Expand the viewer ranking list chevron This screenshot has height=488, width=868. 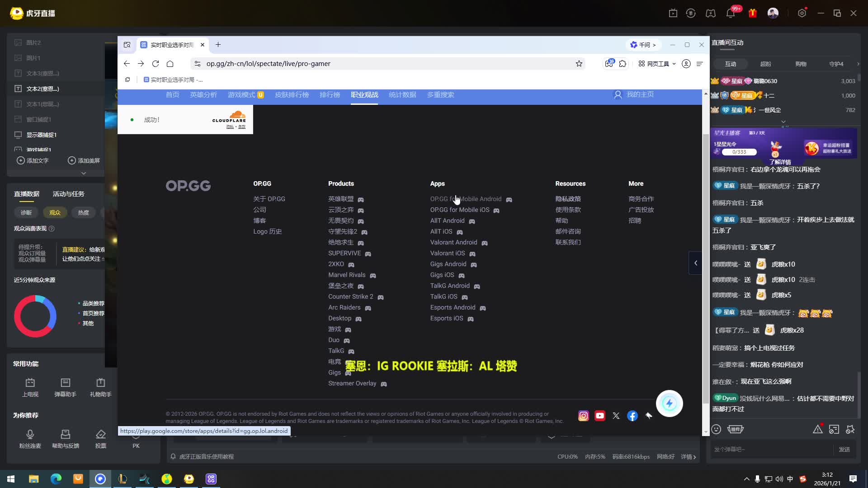tap(783, 122)
